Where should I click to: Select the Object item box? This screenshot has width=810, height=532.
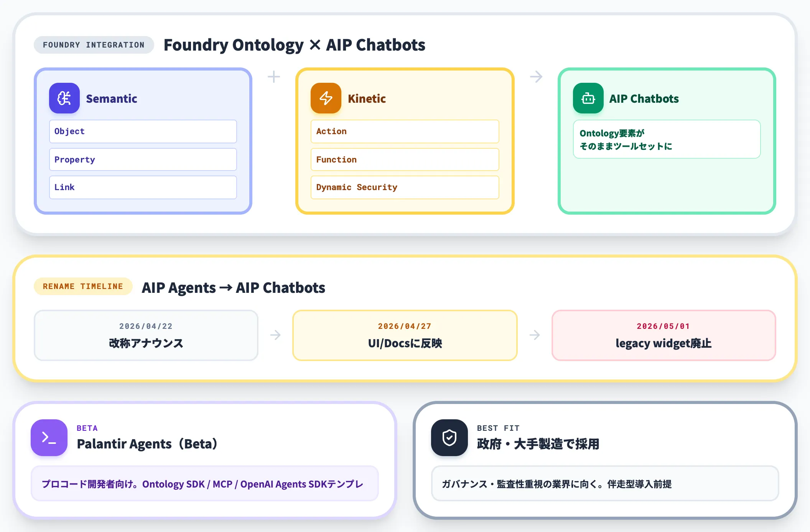coord(143,131)
